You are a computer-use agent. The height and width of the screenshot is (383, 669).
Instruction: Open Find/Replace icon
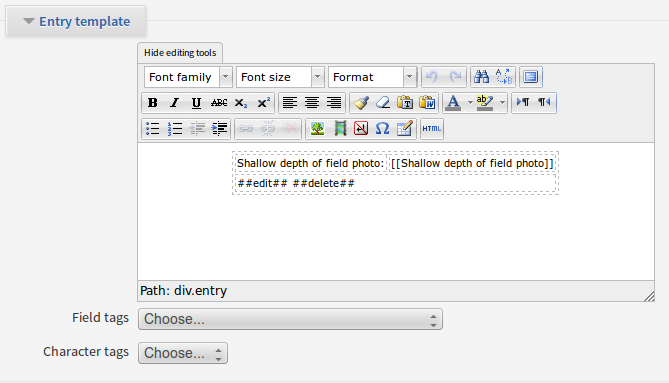tap(504, 77)
